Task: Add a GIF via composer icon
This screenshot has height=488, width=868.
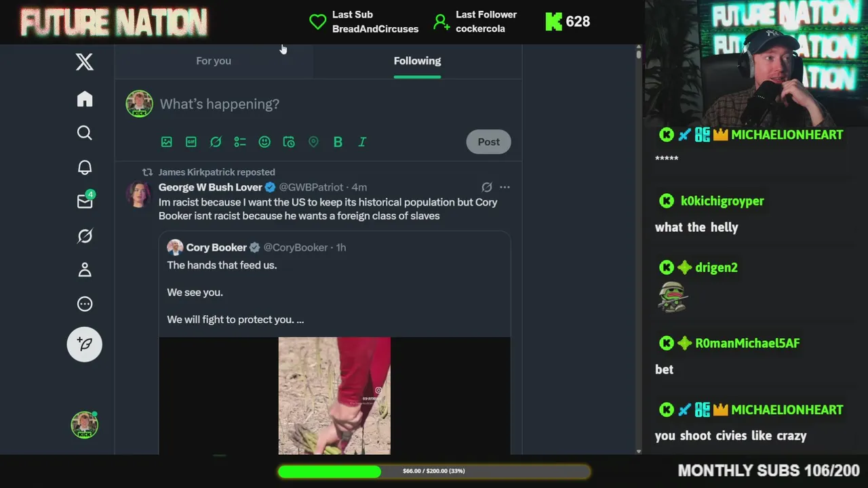Action: click(x=191, y=142)
